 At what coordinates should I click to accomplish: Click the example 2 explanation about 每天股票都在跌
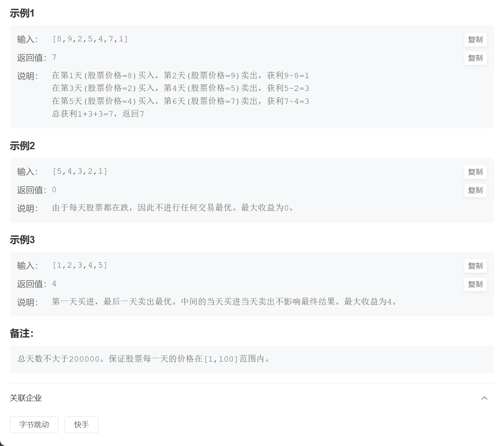click(x=173, y=208)
